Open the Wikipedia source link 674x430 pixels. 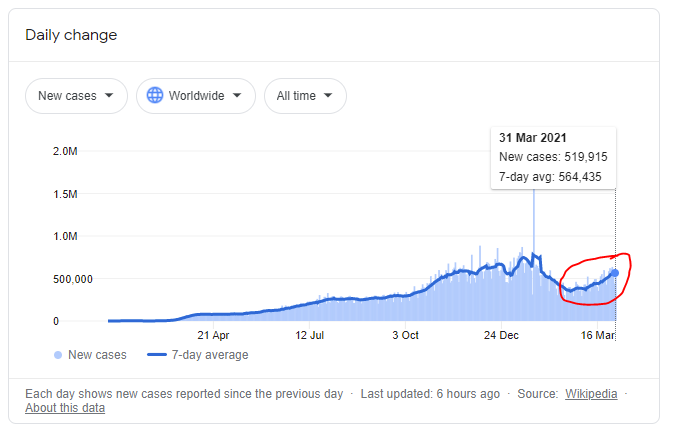click(590, 394)
